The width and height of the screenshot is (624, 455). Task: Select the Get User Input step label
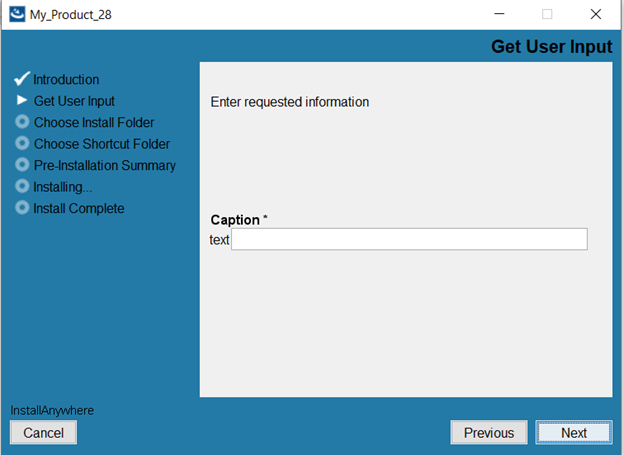[x=74, y=101]
